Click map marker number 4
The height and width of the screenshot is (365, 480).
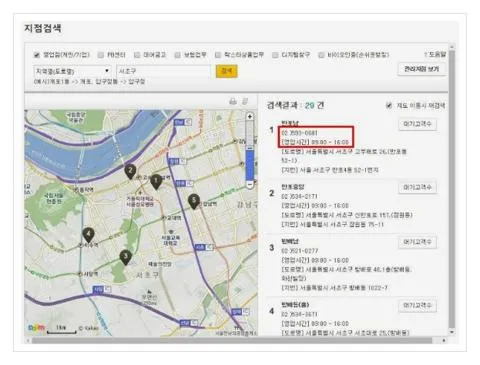point(88,235)
